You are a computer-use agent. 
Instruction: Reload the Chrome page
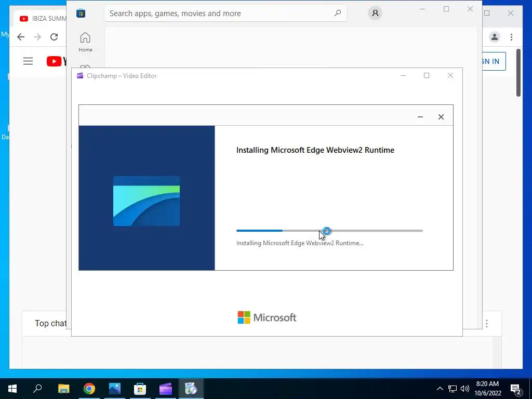click(x=54, y=37)
